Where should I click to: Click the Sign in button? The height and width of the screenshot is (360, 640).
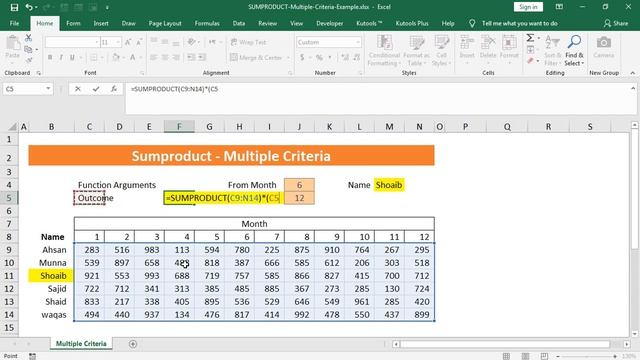click(528, 7)
